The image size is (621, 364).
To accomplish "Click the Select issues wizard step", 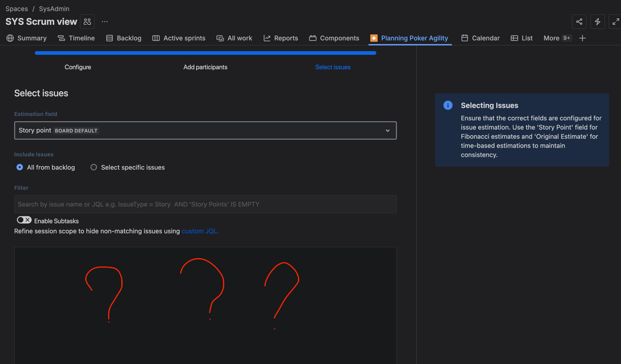I will pyautogui.click(x=333, y=67).
